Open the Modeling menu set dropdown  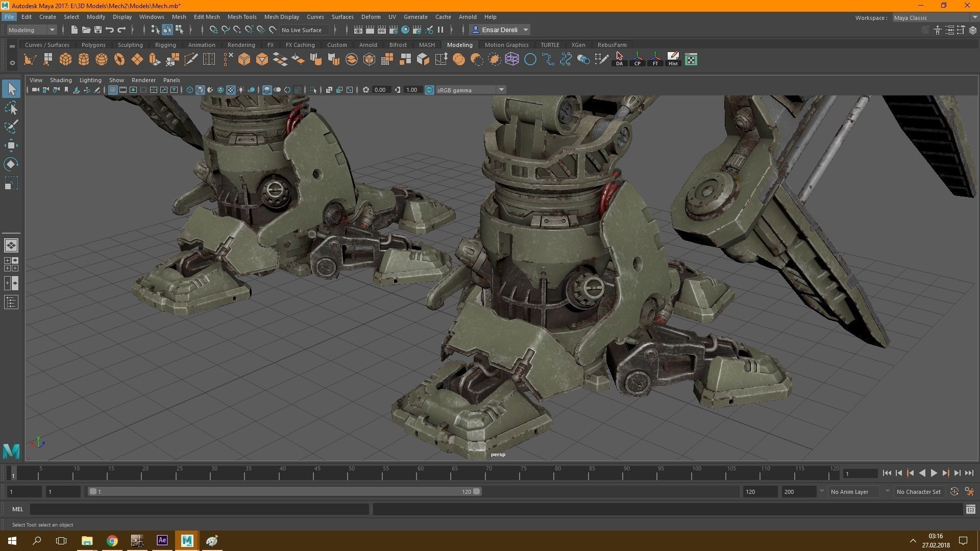click(32, 30)
